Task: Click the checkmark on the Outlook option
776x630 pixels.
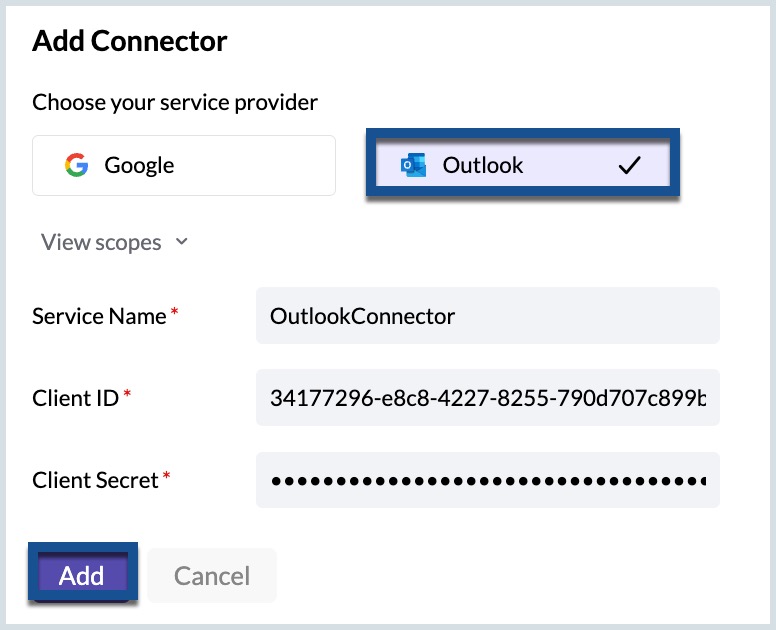Action: [630, 165]
